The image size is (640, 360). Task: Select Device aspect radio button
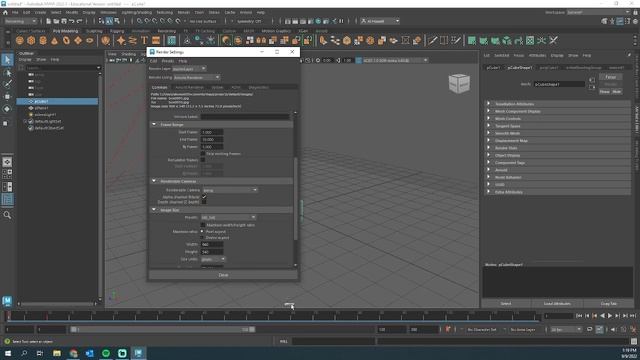click(x=202, y=237)
